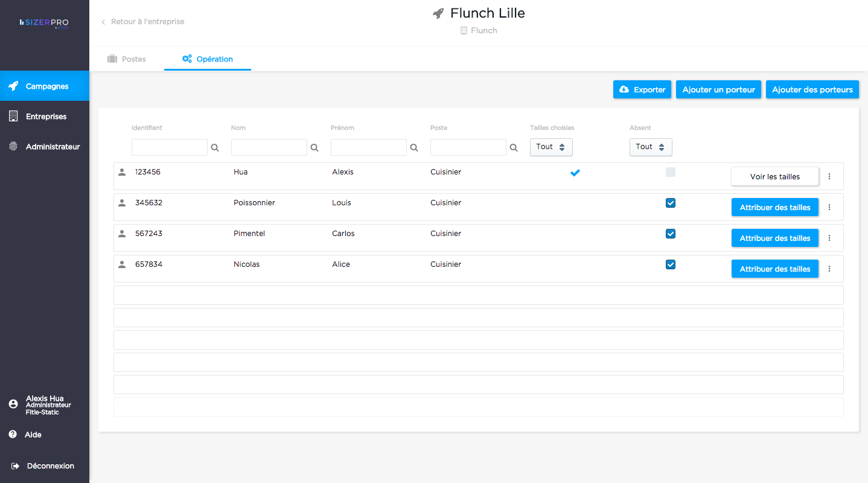Click the person icon beside identifier 345632
868x483 pixels.
pos(122,203)
